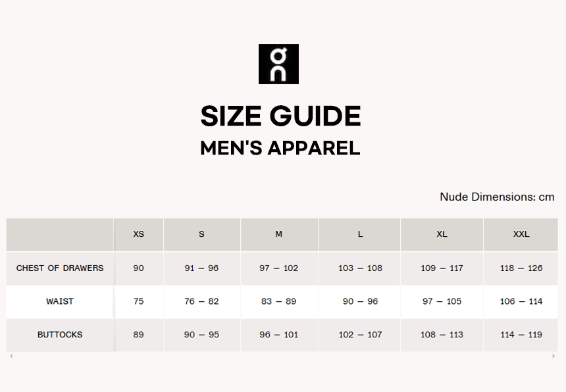Image resolution: width=566 pixels, height=392 pixels.
Task: Click buttocks value 90 – 95 cell
Action: (x=201, y=335)
